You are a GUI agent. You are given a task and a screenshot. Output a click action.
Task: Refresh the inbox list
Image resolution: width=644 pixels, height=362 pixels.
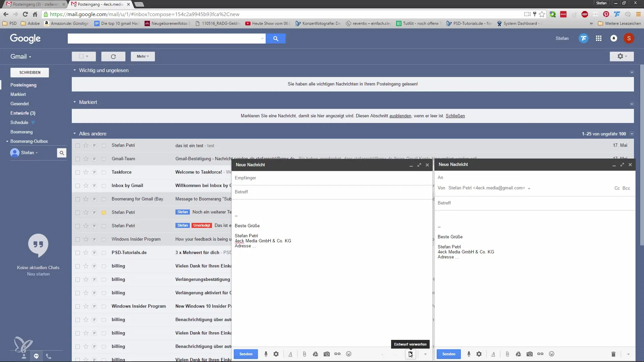coord(113,56)
